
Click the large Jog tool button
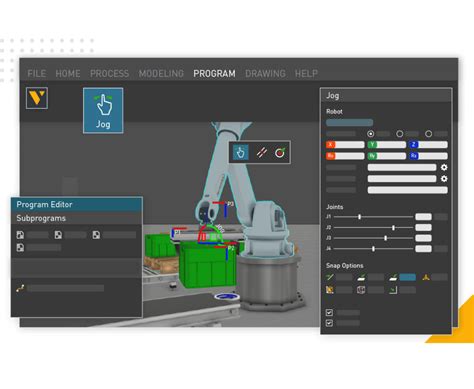tap(103, 111)
